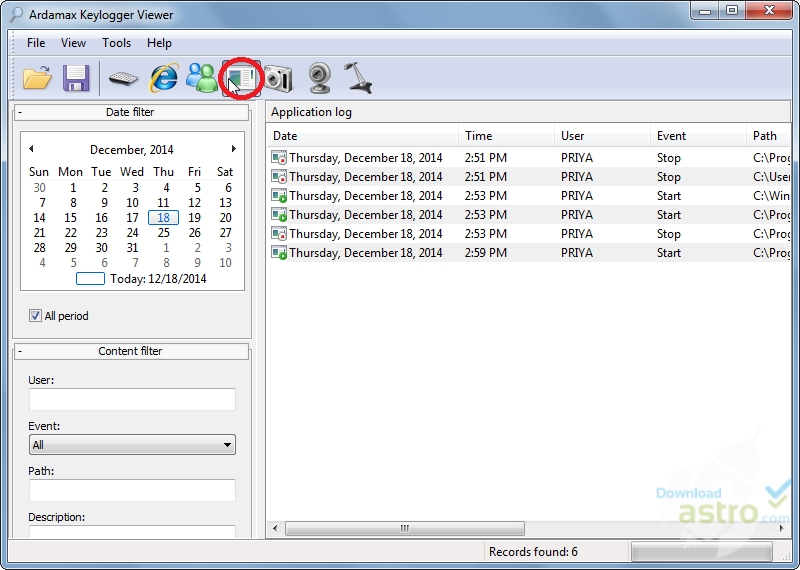Select December 18 in calendar

pyautogui.click(x=163, y=217)
